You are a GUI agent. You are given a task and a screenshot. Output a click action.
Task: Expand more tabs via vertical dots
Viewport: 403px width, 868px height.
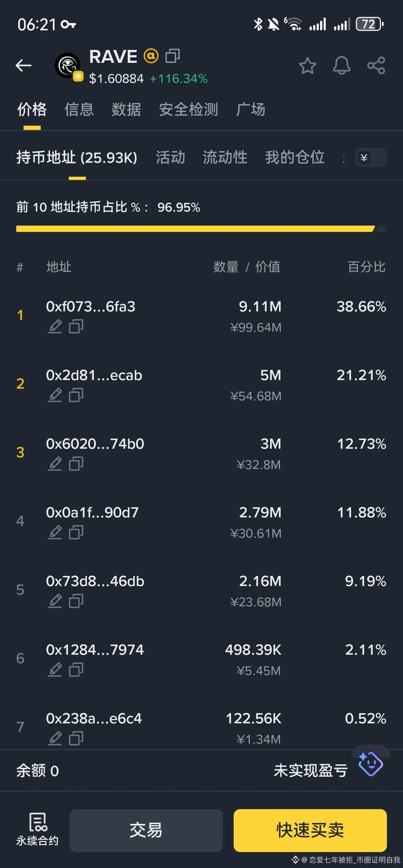coord(344,157)
